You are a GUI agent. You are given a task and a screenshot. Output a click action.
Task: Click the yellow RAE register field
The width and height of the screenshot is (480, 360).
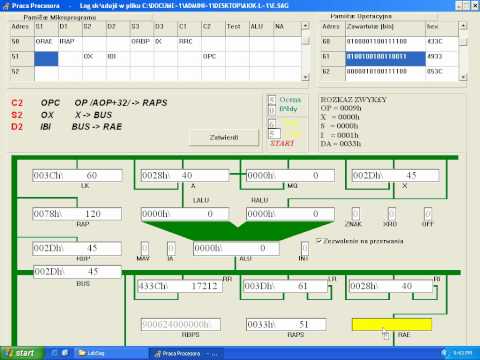tap(392, 324)
